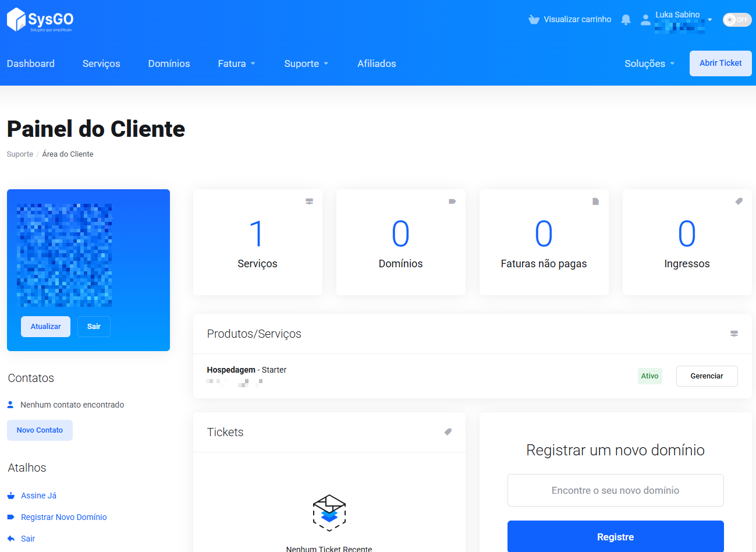Click the Gerenciar button
This screenshot has height=552, width=756.
click(x=707, y=376)
